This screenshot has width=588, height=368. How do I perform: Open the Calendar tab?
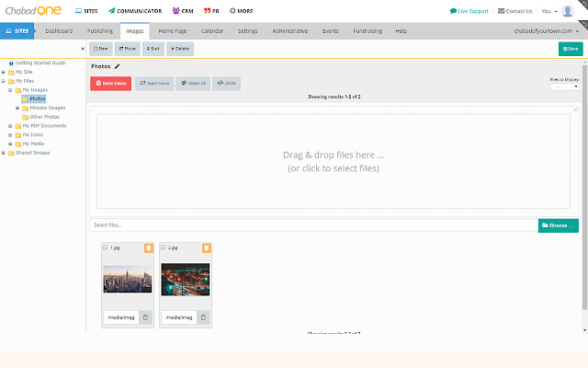212,31
